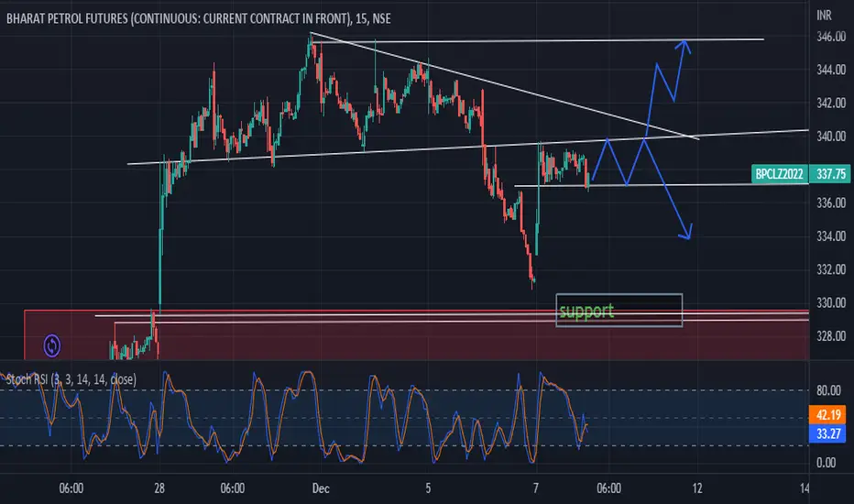The height and width of the screenshot is (504, 854).
Task: Click the 346.00 price axis label
Action: pos(831,37)
